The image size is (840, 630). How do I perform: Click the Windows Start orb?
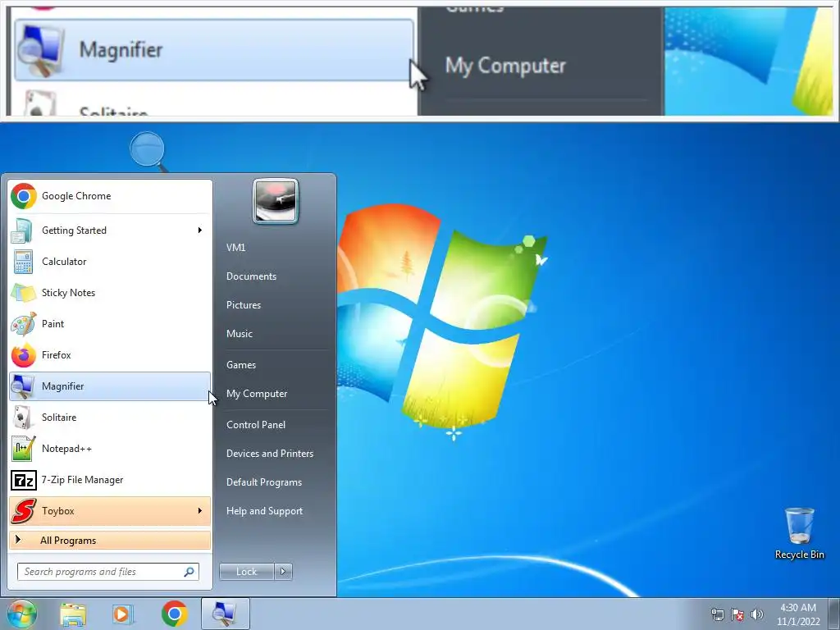[x=22, y=614]
